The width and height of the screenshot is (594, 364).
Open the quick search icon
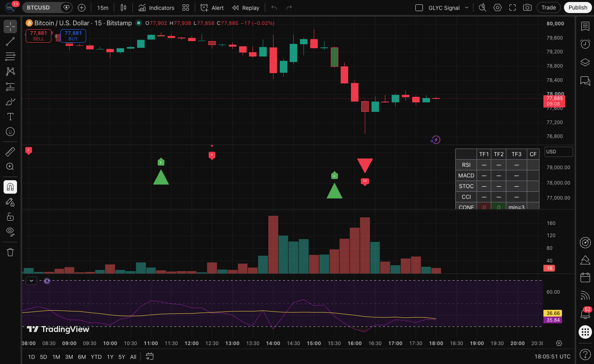(x=483, y=8)
